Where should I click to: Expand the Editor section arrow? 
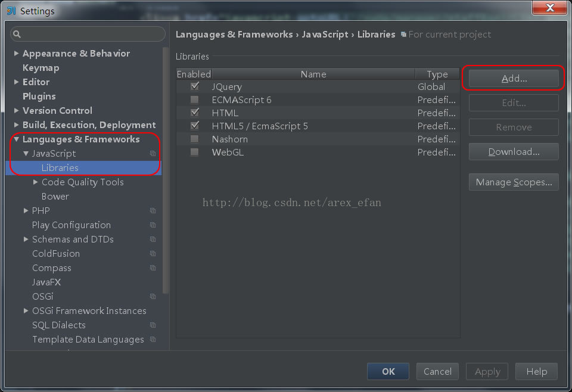click(17, 82)
